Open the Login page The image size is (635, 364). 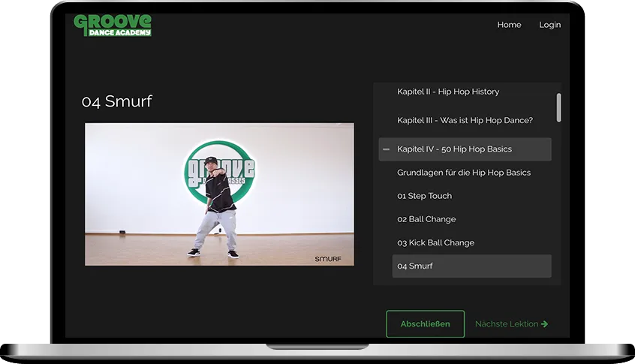tap(549, 25)
